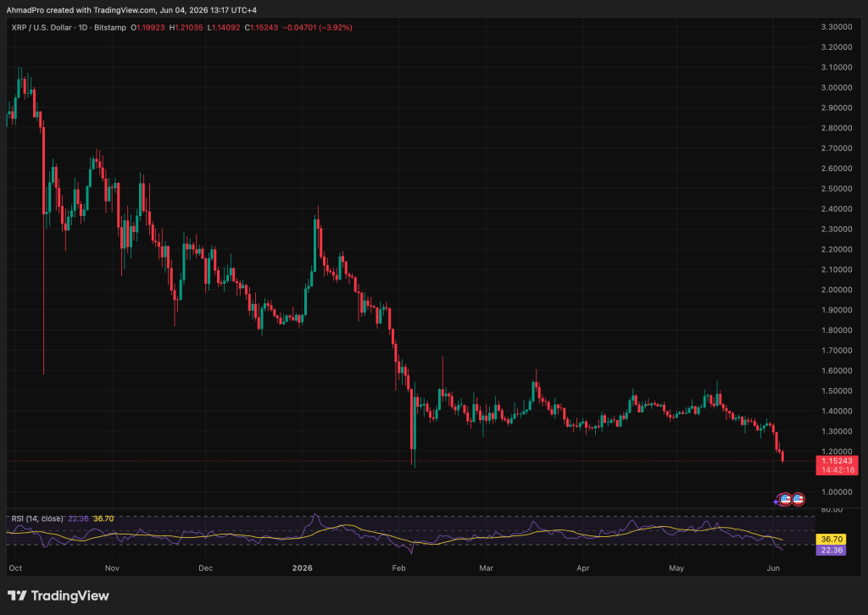The image size is (868, 615).
Task: Open the rightmost US flag economic event icon
Action: coord(798,500)
